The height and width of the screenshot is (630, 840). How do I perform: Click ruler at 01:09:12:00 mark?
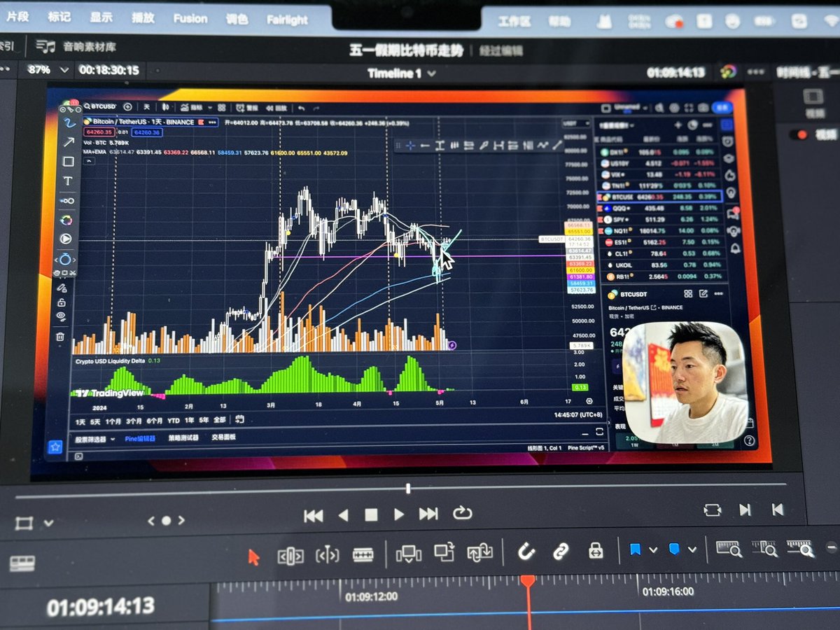pyautogui.click(x=370, y=596)
